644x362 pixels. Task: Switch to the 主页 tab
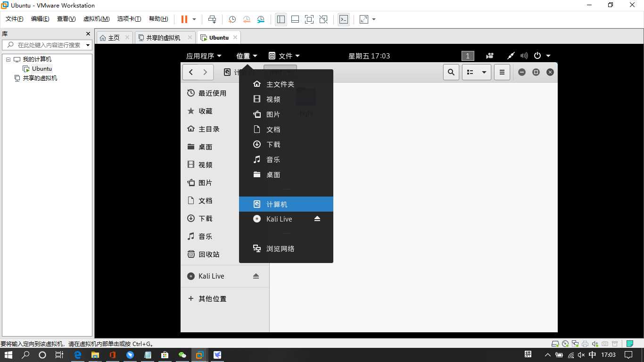point(114,38)
